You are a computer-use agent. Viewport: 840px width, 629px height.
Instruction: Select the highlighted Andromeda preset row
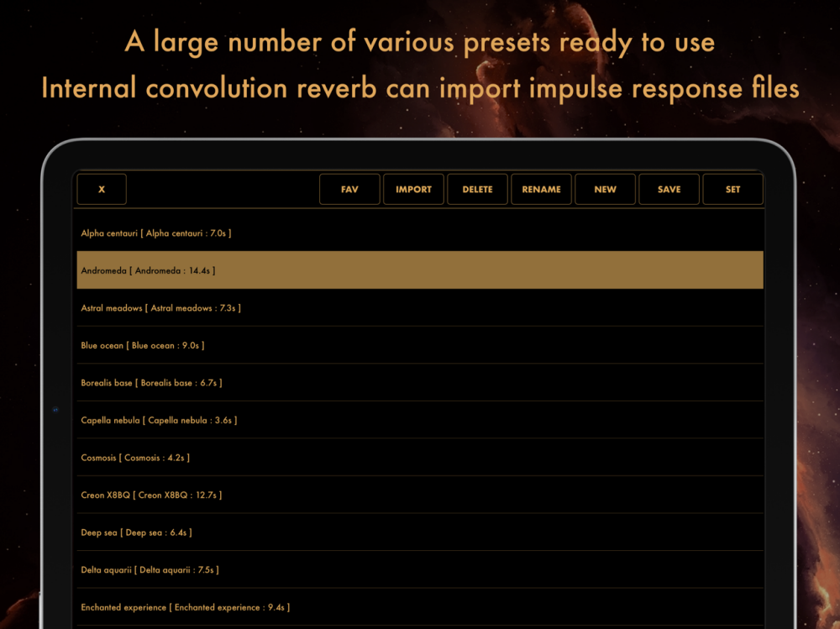420,270
